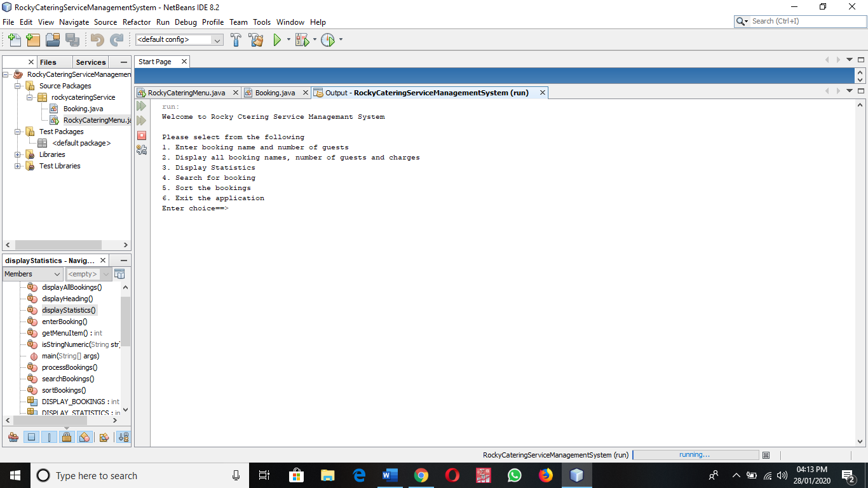This screenshot has width=868, height=488.
Task: Click the New File toolbar icon
Action: (x=14, y=40)
